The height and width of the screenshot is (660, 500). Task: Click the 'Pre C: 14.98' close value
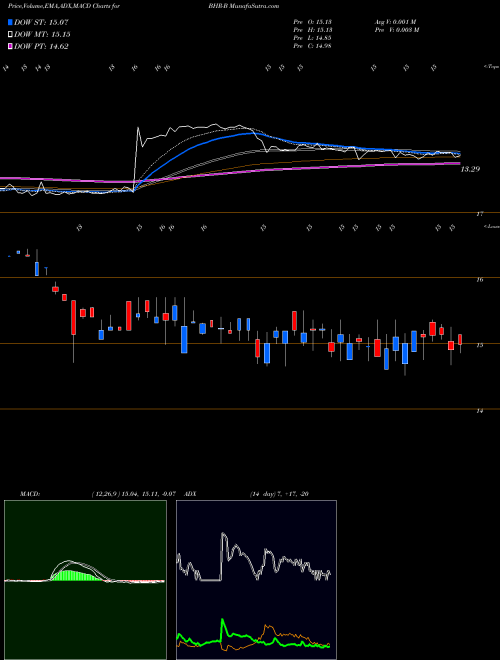pos(313,46)
